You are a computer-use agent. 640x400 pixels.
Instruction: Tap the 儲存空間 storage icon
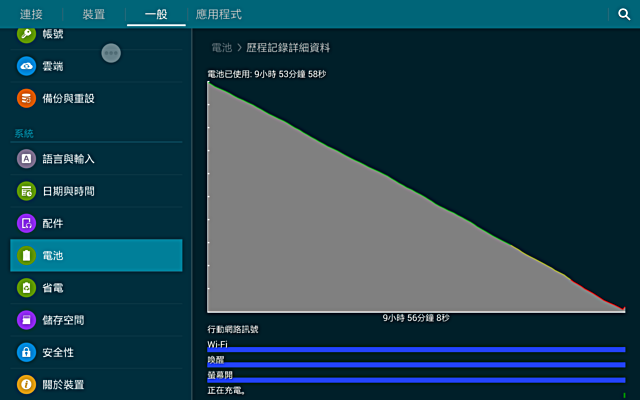[27, 320]
